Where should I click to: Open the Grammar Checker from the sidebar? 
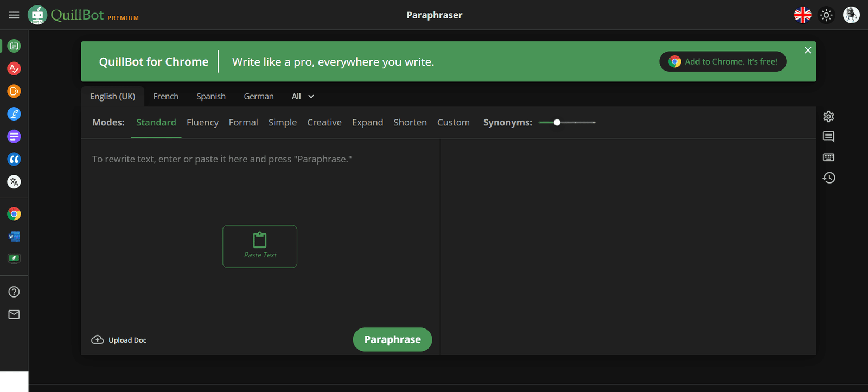pyautogui.click(x=14, y=68)
